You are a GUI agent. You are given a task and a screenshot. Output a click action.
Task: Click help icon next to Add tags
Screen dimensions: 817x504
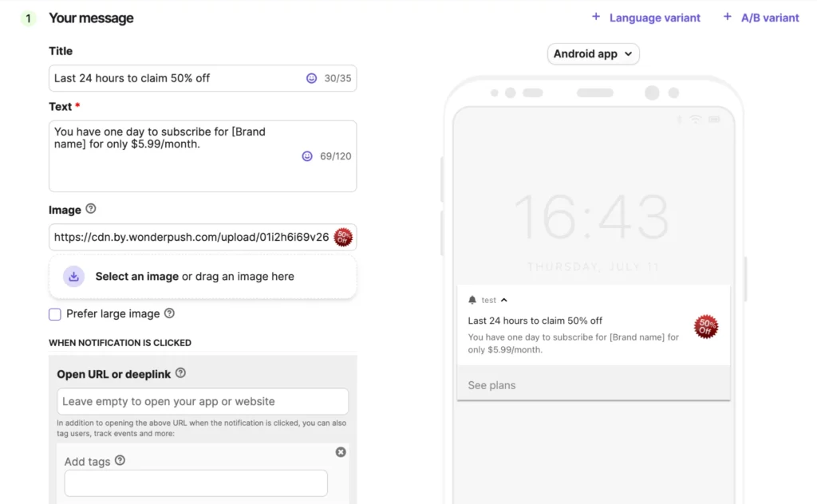click(x=120, y=460)
